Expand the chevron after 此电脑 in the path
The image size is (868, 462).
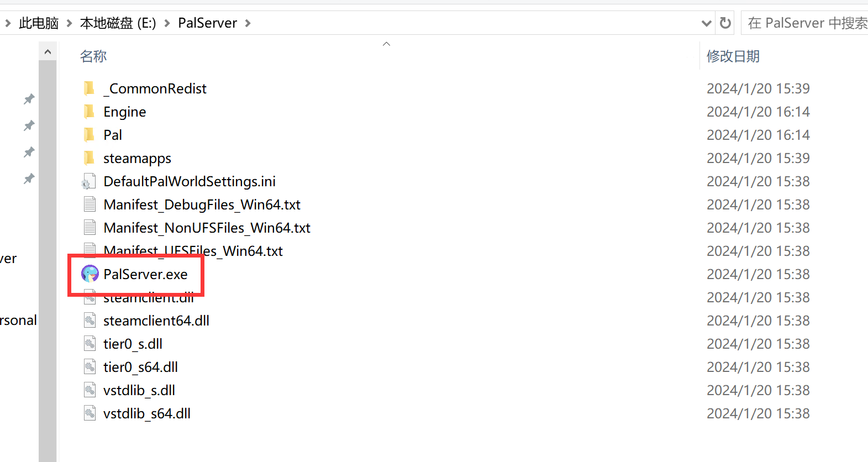[x=69, y=23]
